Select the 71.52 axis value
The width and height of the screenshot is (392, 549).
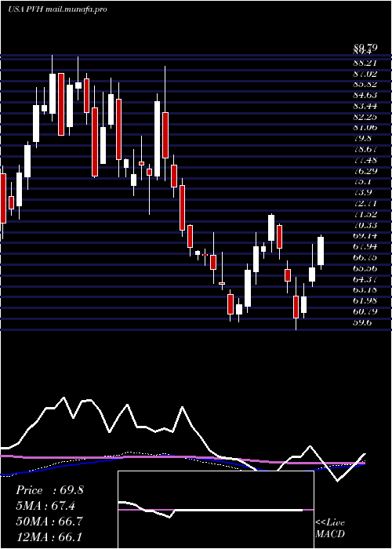pos(365,214)
